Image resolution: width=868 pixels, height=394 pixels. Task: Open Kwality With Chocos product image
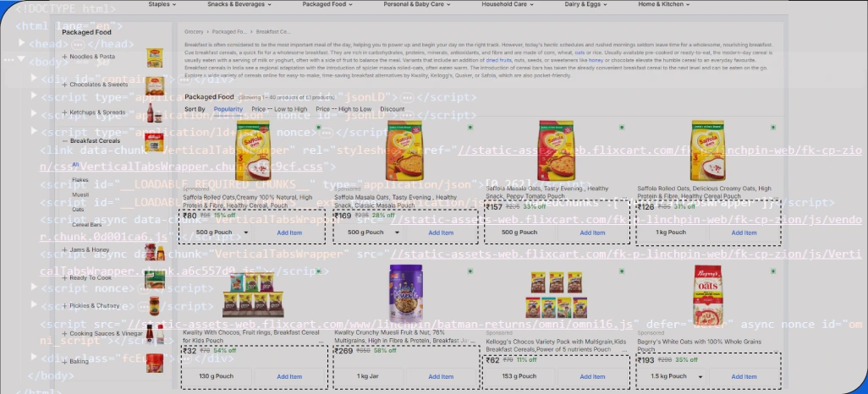pos(252,295)
